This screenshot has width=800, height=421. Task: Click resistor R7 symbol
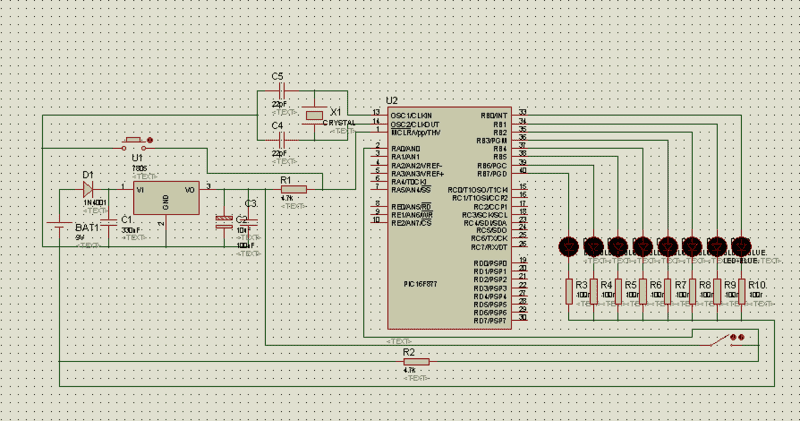coord(668,292)
